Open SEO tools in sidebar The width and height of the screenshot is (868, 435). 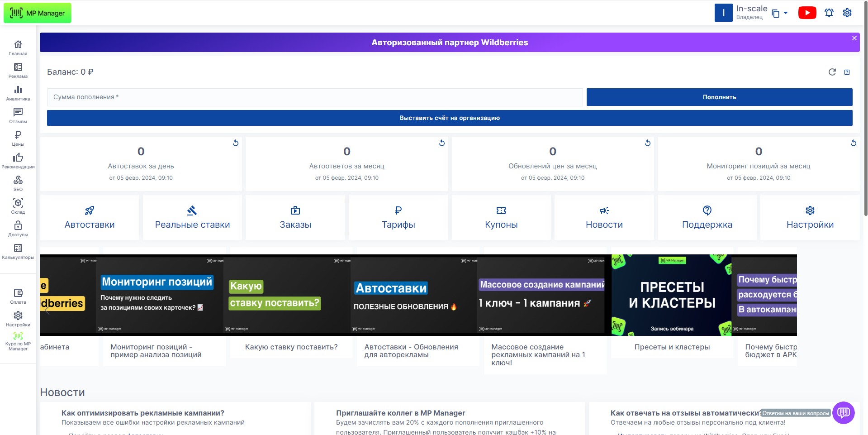18,183
